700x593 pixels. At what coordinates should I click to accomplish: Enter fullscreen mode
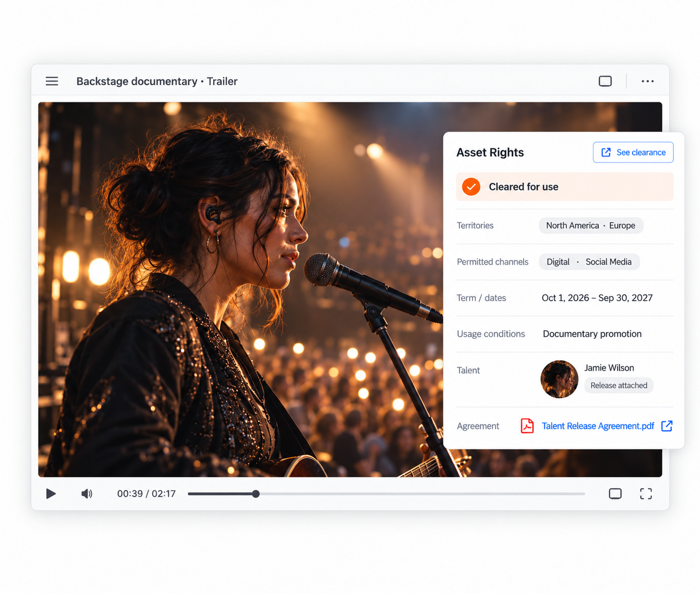[646, 494]
